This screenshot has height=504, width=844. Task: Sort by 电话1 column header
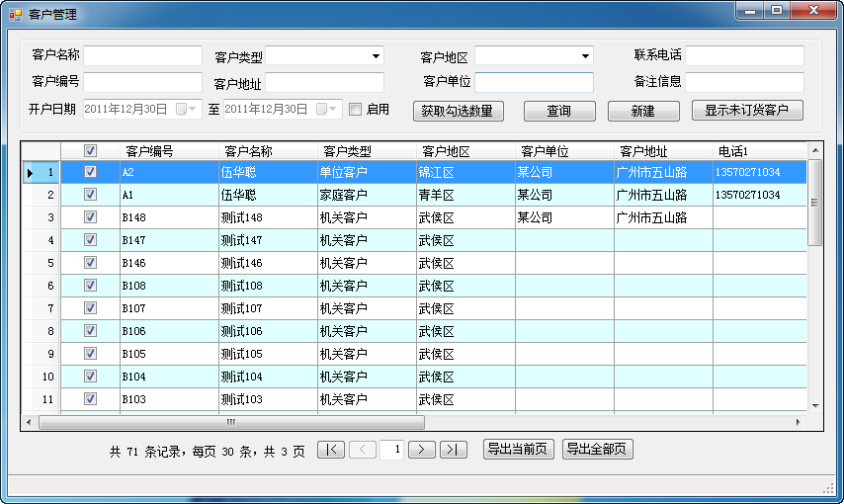click(x=760, y=151)
